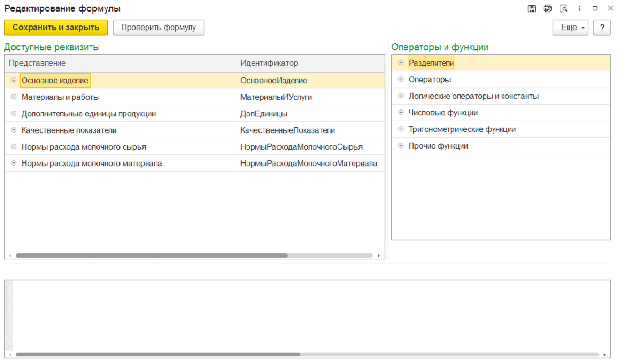
Task: Click attributes table horizontal scrollbar thumb
Action: (151, 255)
